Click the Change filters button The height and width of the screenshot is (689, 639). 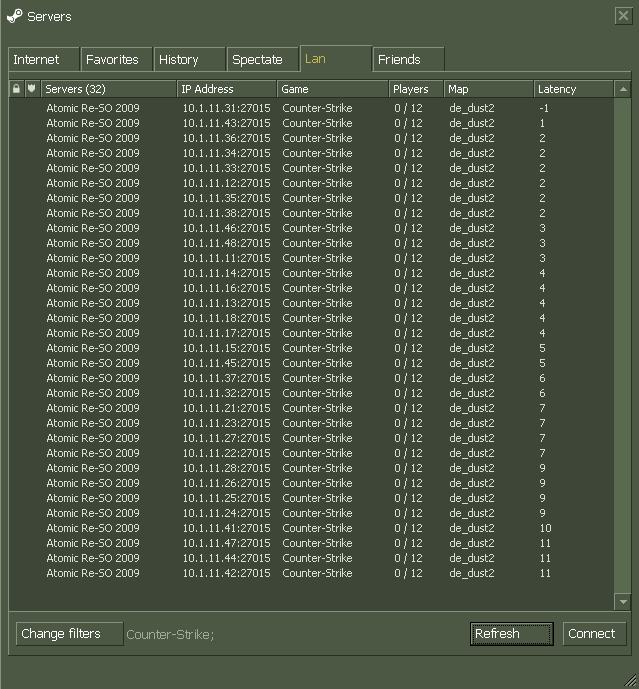coord(69,634)
